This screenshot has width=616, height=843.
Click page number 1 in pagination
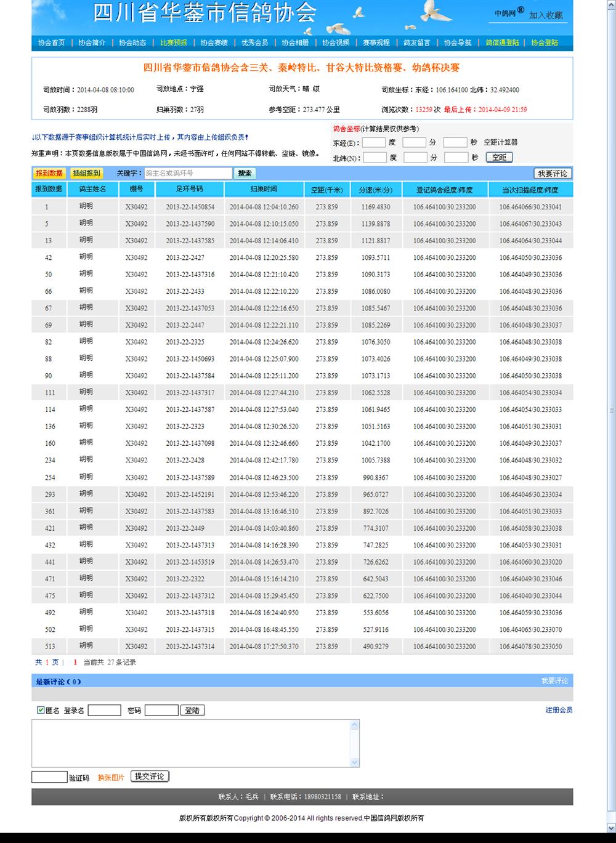75,663
